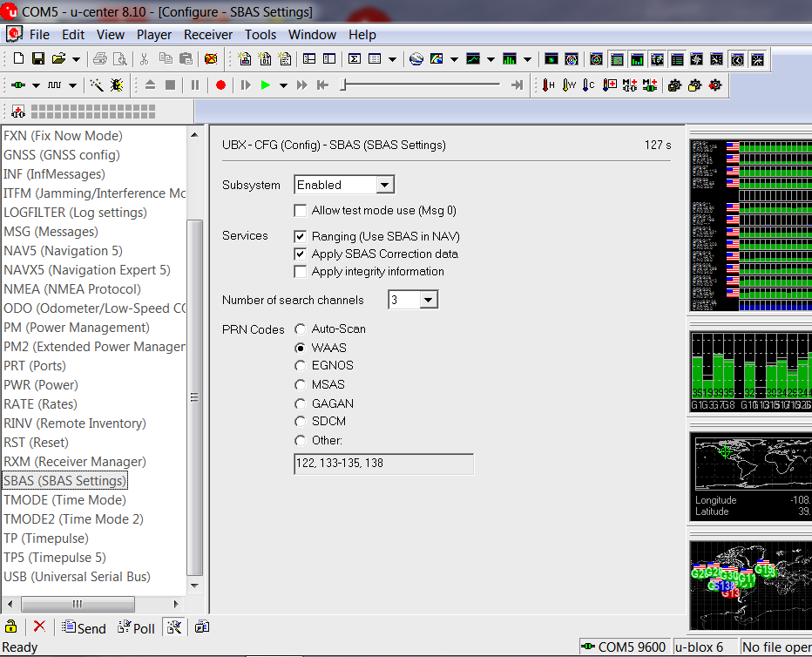Screen dimensions: 812x657
Task: Open the Subsystem Enabled dropdown
Action: point(384,185)
